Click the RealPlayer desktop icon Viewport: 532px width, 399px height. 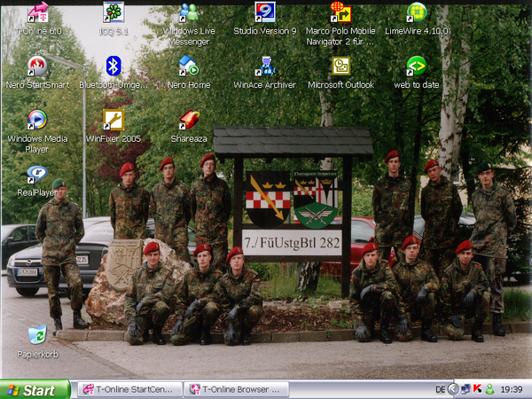[x=37, y=174]
